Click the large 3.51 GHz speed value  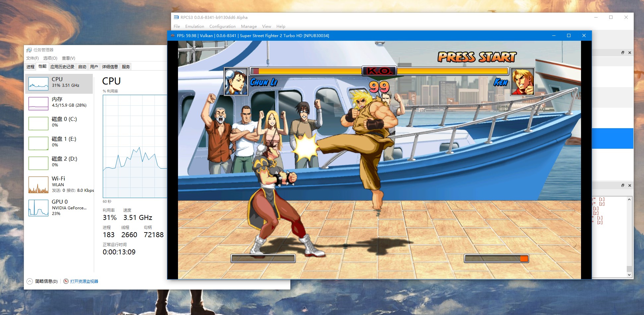click(138, 218)
